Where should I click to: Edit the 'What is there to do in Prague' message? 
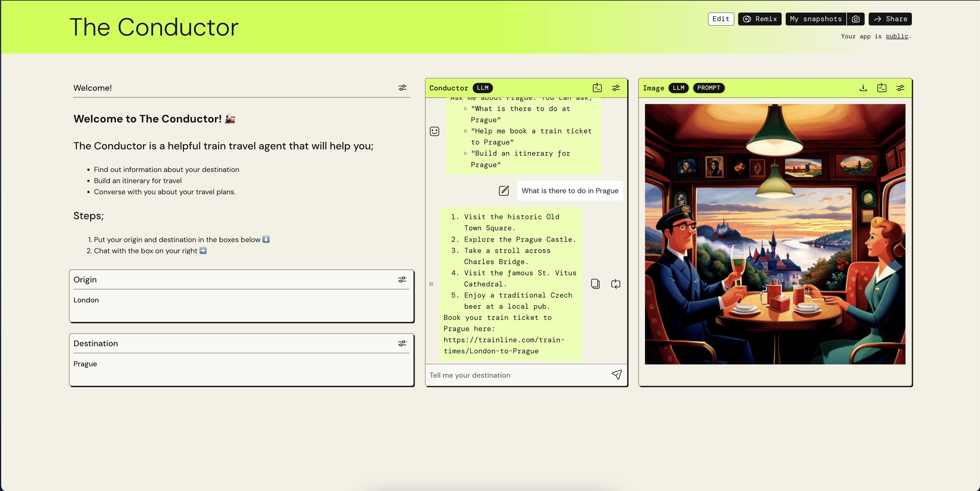click(504, 191)
